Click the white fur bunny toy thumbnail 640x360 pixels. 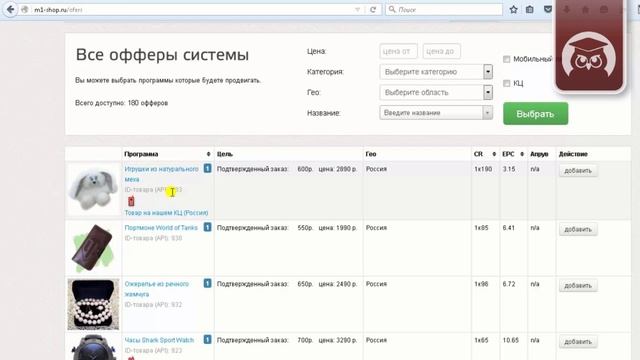click(x=93, y=189)
